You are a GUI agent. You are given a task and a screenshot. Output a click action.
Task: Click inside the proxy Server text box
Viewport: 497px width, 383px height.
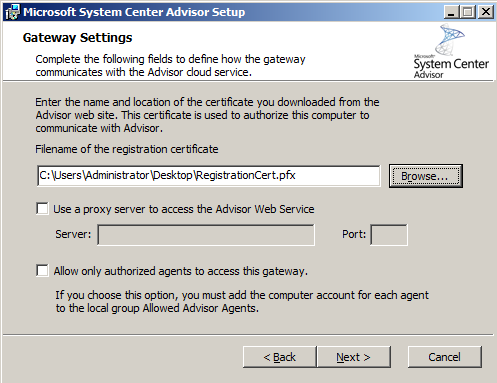pos(206,235)
